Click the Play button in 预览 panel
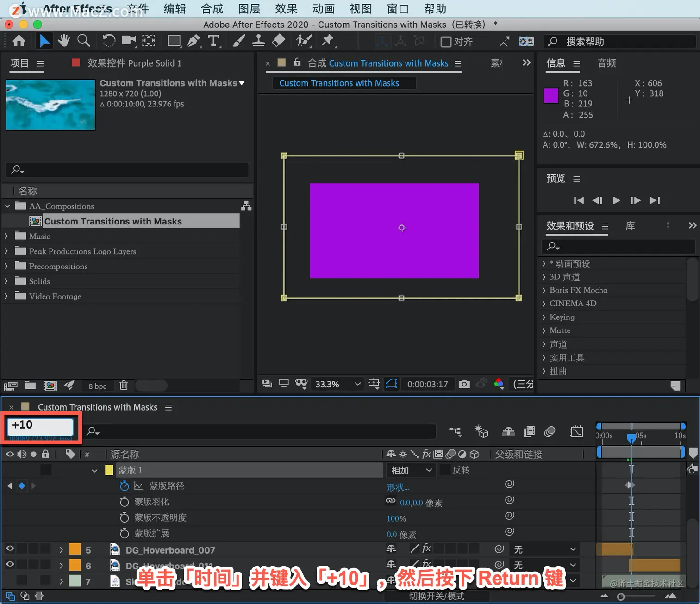 pyautogui.click(x=616, y=200)
